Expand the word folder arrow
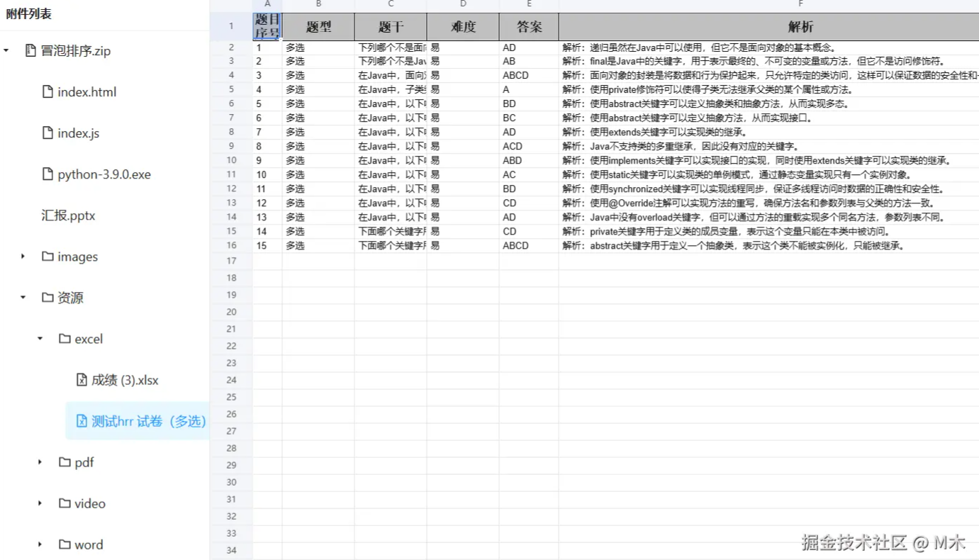The image size is (979, 560). 40,544
